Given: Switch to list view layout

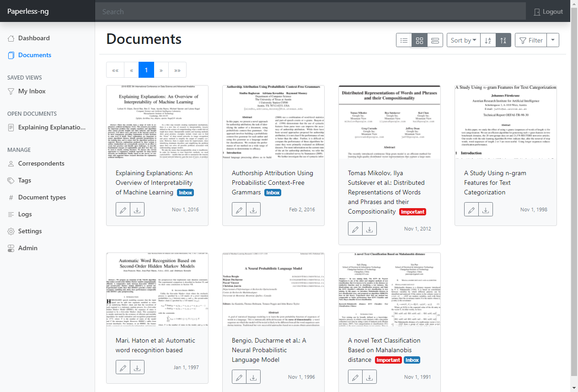Looking at the screenshot, I should [x=404, y=40].
